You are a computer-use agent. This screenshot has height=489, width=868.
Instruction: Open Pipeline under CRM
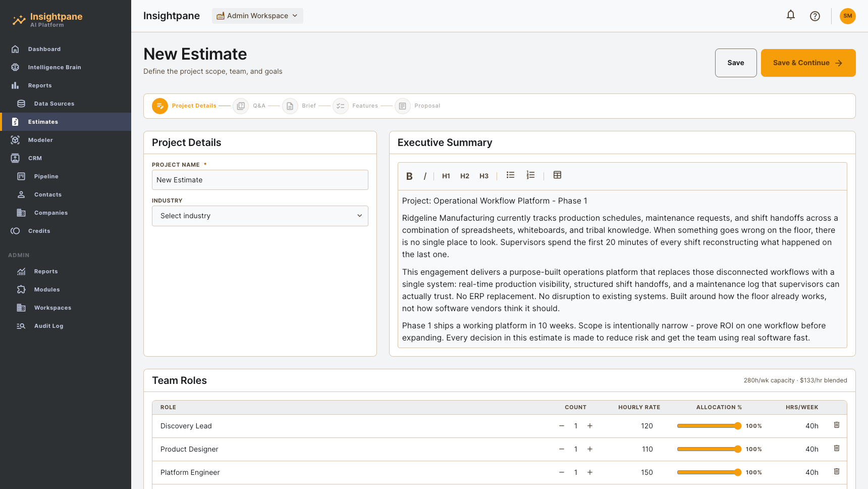pos(66,176)
